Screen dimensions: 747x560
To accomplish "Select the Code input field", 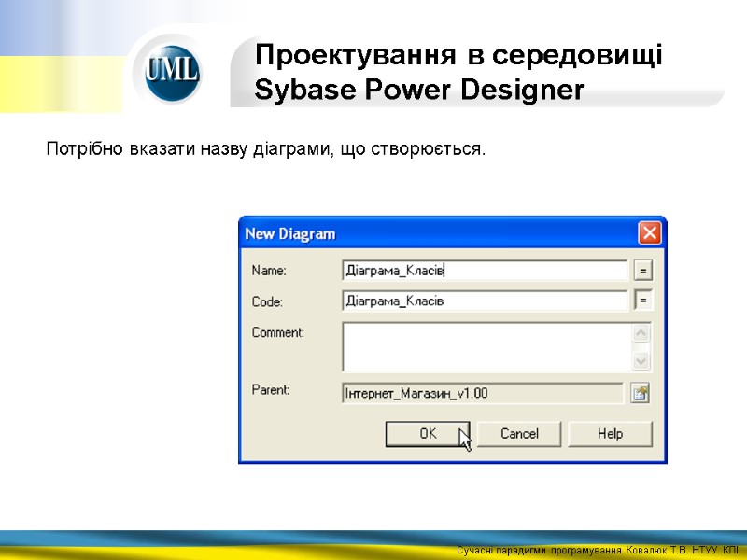I will click(486, 301).
